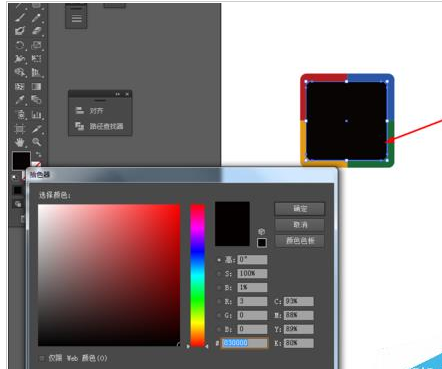Select the Eraser tool

pyautogui.click(x=36, y=31)
